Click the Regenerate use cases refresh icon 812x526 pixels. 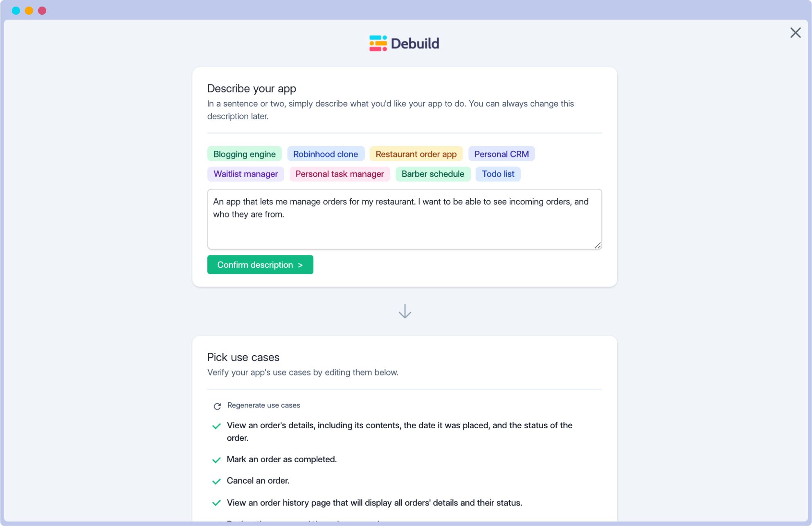click(217, 406)
